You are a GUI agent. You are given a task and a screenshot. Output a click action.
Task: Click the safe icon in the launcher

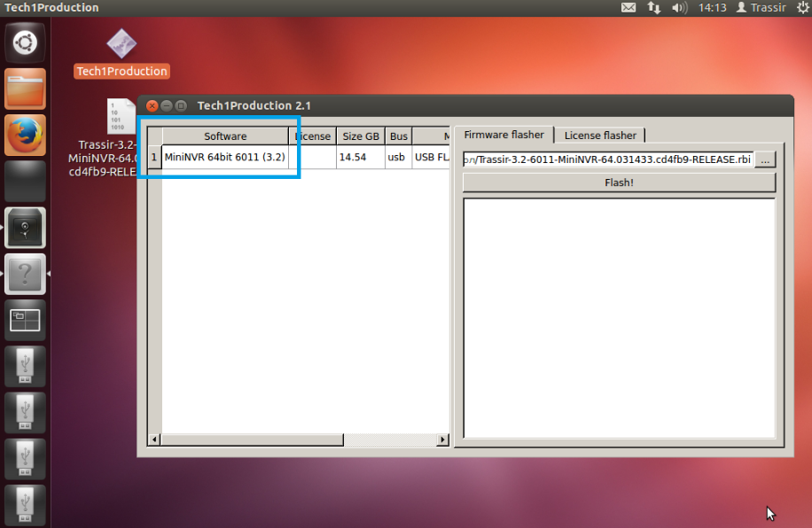(25, 228)
